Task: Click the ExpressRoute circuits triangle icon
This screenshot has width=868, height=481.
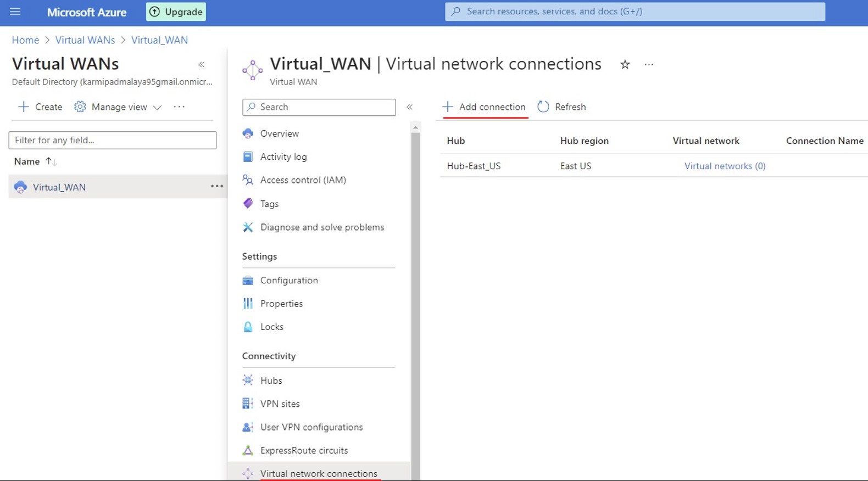Action: coord(248,450)
